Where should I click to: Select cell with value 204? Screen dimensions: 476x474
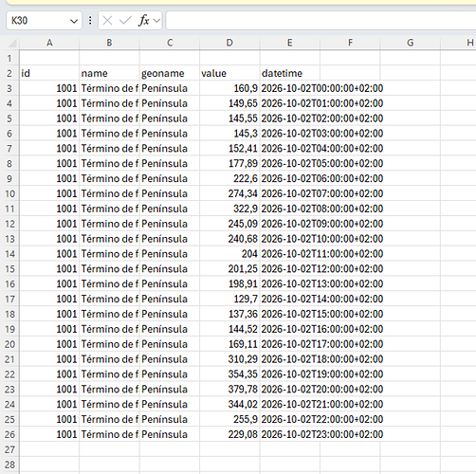[229, 254]
